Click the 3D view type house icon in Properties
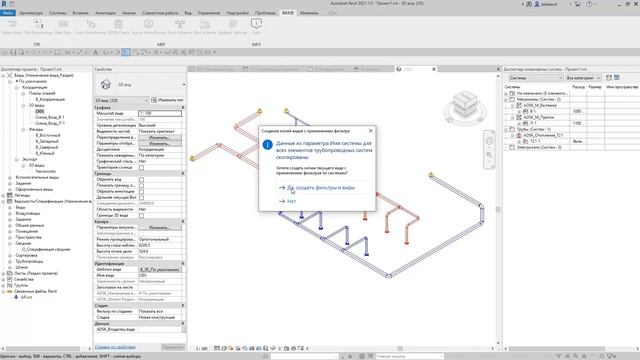The width and height of the screenshot is (640, 360). pos(106,84)
